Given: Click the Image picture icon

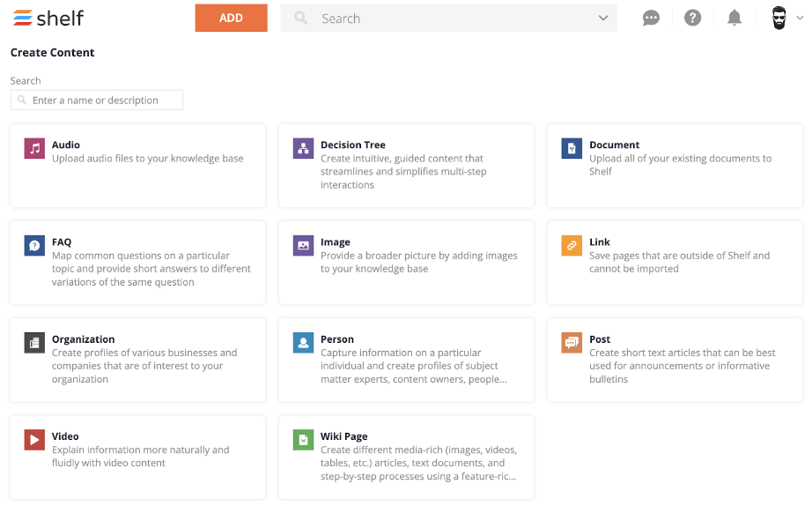Looking at the screenshot, I should click(x=303, y=246).
